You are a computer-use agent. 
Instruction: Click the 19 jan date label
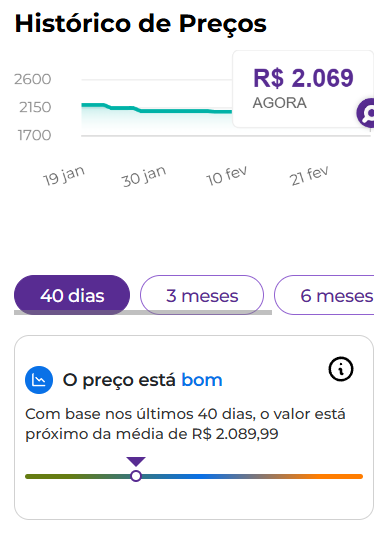(64, 176)
